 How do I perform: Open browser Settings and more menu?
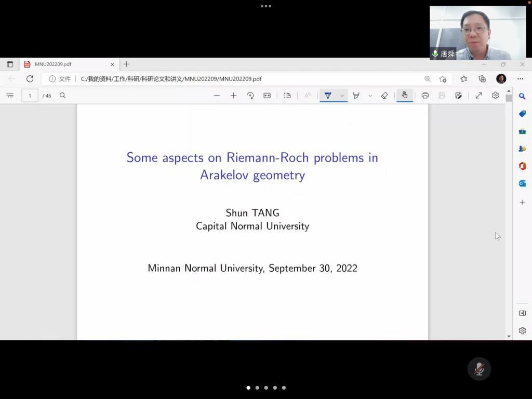pos(520,79)
